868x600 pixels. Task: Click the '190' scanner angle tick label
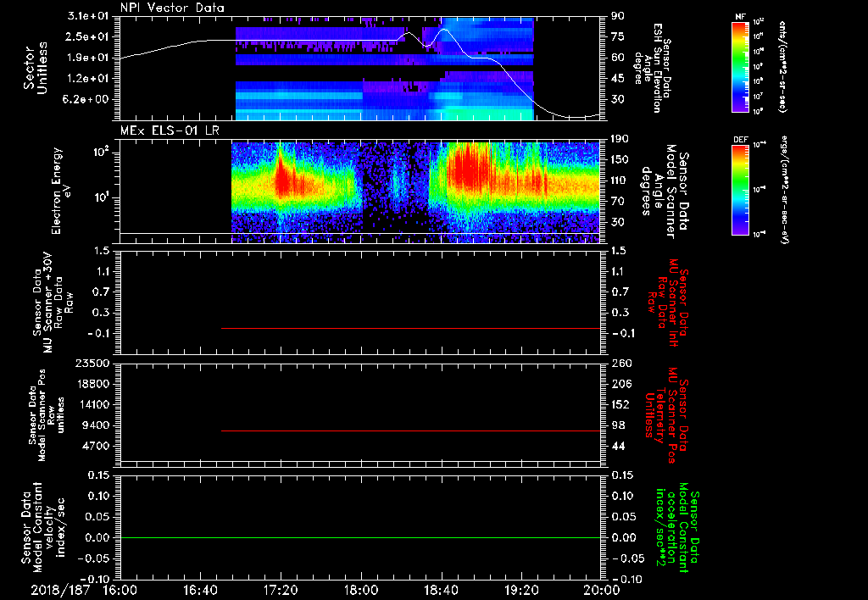click(x=620, y=139)
